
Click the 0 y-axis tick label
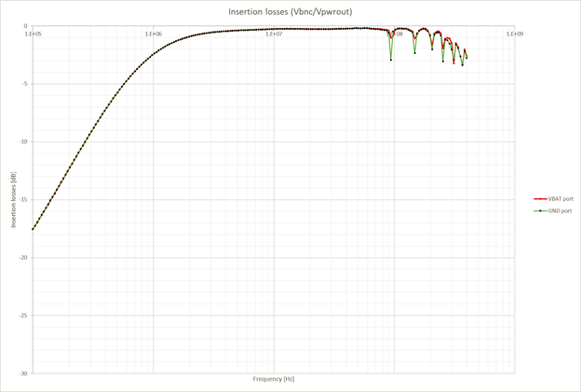[25, 26]
